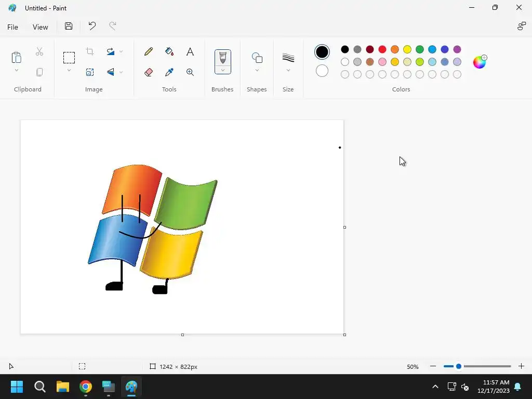The image size is (532, 399).
Task: Open File Explorer from the taskbar
Action: [63, 387]
